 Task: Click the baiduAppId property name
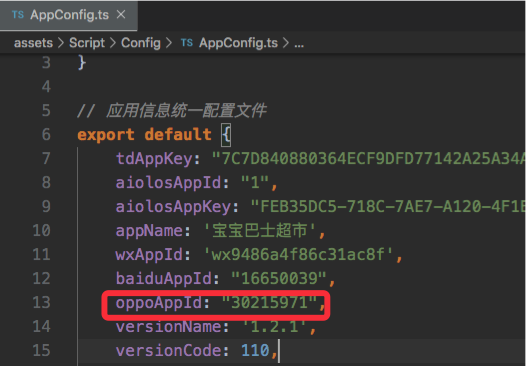(x=164, y=278)
